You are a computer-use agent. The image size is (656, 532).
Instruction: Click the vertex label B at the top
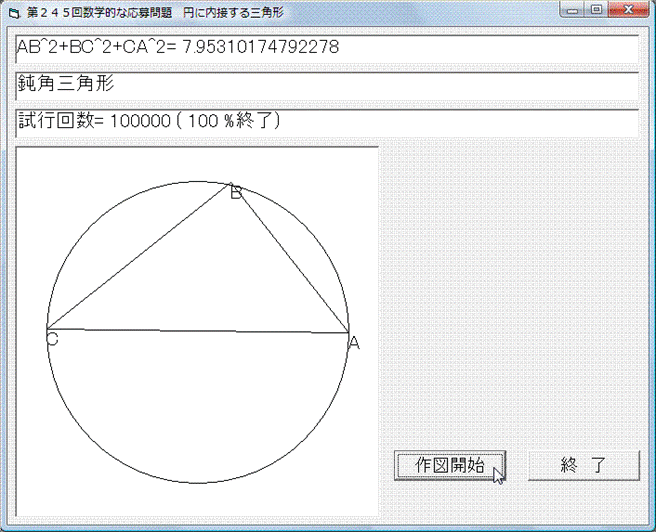click(236, 192)
